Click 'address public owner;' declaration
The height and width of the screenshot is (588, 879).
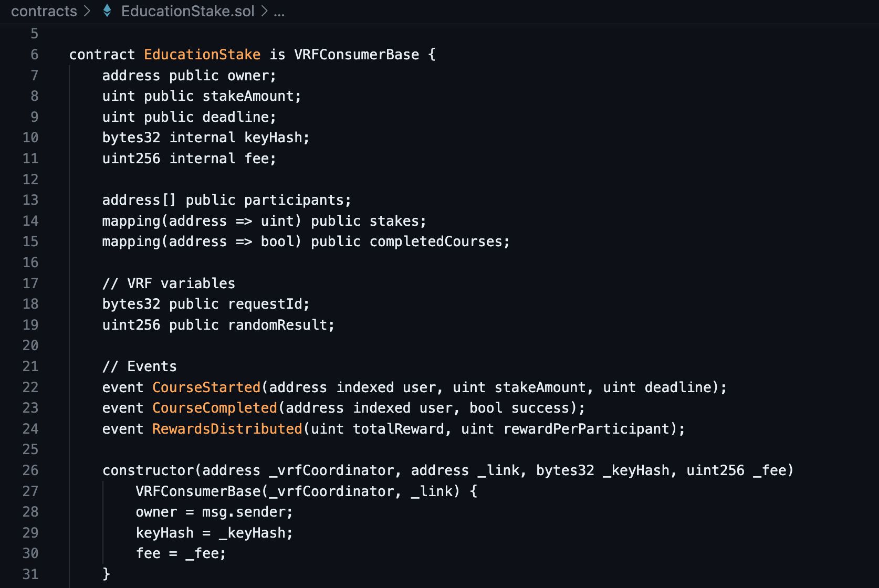point(189,76)
